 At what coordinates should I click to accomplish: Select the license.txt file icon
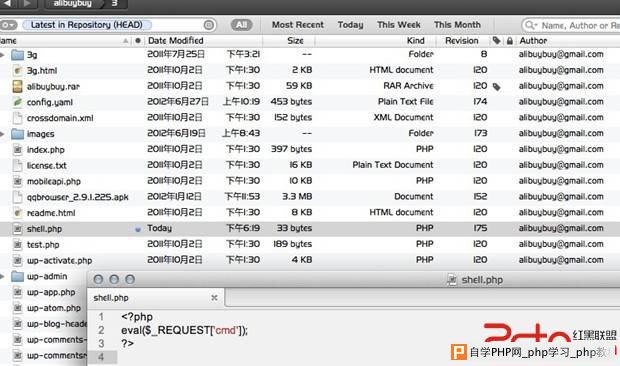[x=17, y=165]
